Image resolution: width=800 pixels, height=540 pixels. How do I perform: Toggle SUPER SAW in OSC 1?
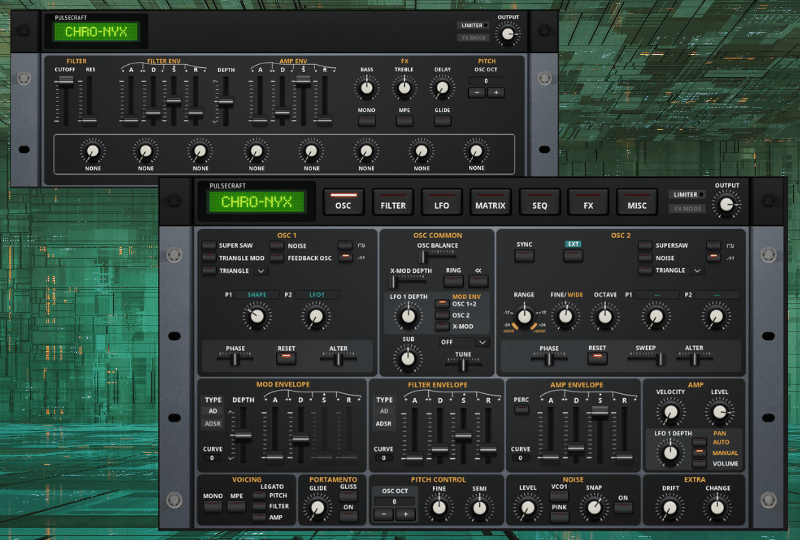[209, 246]
